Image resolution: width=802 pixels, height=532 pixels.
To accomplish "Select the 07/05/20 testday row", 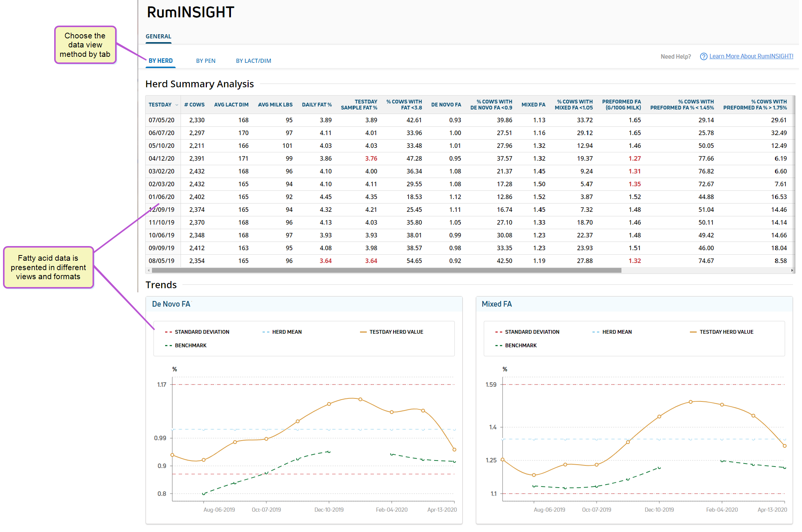I will [x=470, y=120].
